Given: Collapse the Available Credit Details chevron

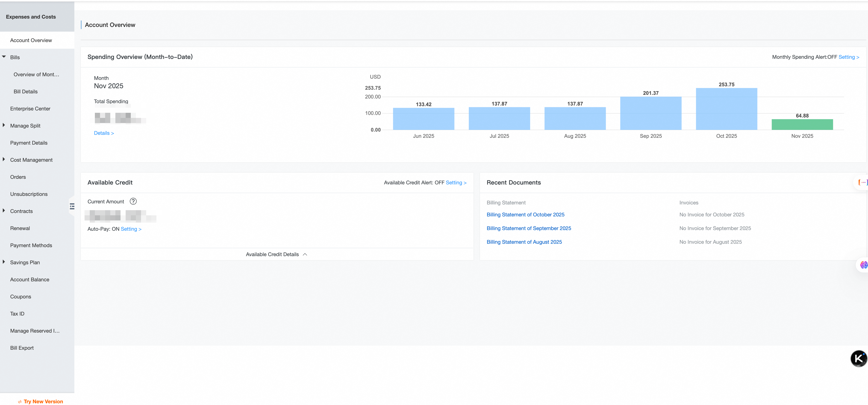Looking at the screenshot, I should tap(305, 254).
